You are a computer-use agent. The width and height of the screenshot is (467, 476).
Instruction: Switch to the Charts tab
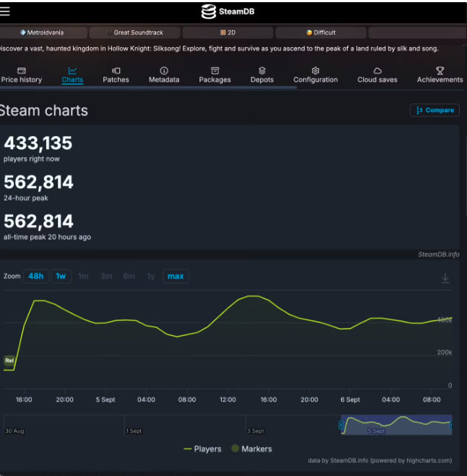72,75
